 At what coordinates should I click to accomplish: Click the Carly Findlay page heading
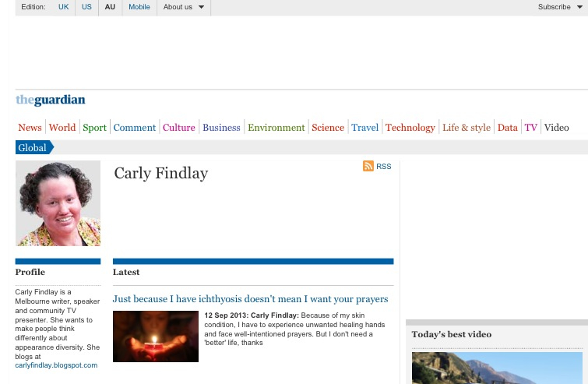click(161, 173)
